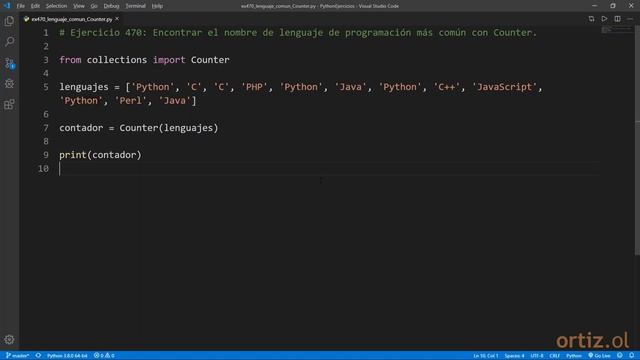Image resolution: width=640 pixels, height=360 pixels.
Task: Click 'Counter(lenguajes)' call on line 7
Action: (169, 128)
